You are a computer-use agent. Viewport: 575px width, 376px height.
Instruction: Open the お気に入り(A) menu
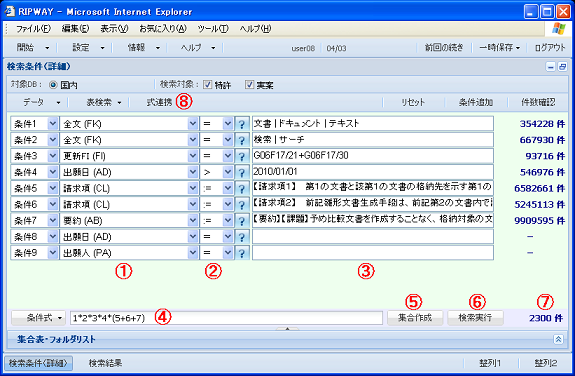(x=163, y=29)
